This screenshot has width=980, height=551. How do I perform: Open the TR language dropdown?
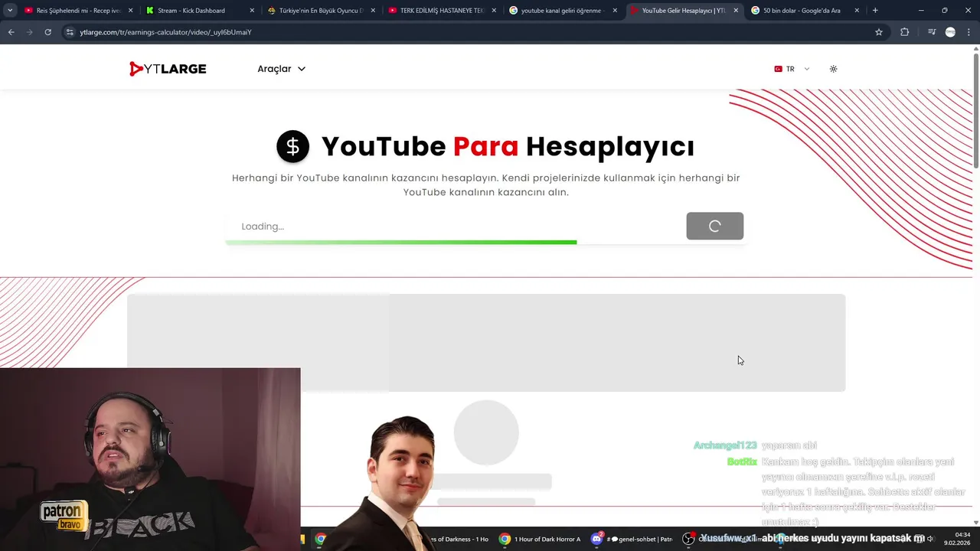click(792, 69)
